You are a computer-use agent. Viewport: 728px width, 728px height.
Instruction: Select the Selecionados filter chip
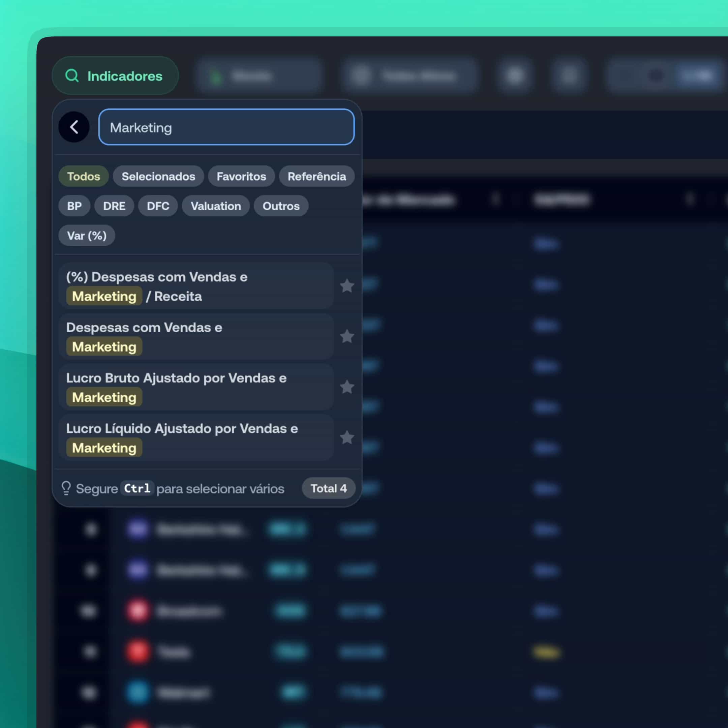[x=158, y=176]
